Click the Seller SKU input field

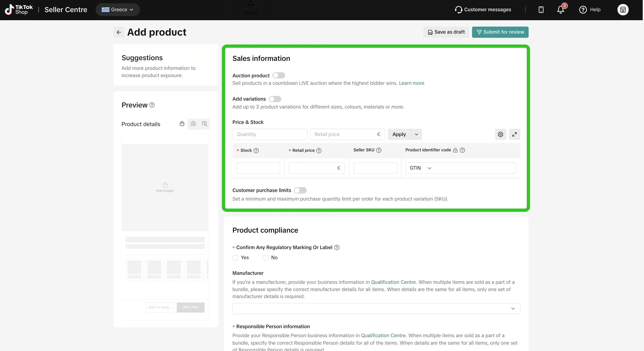(x=375, y=168)
